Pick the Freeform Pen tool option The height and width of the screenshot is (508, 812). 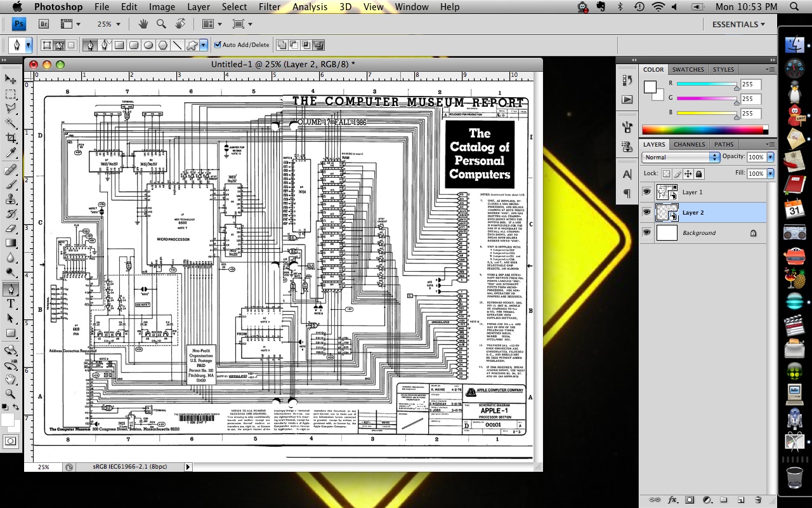[104, 45]
